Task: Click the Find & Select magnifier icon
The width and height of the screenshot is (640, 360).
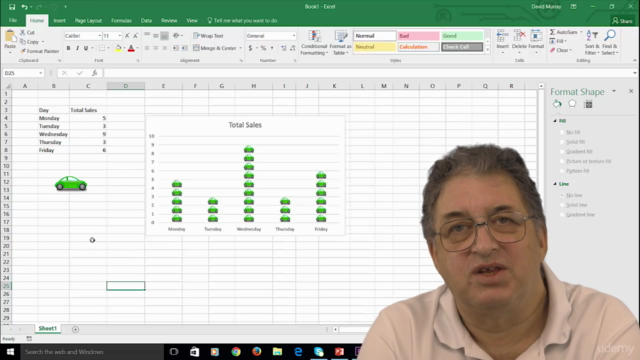Action: [x=610, y=36]
